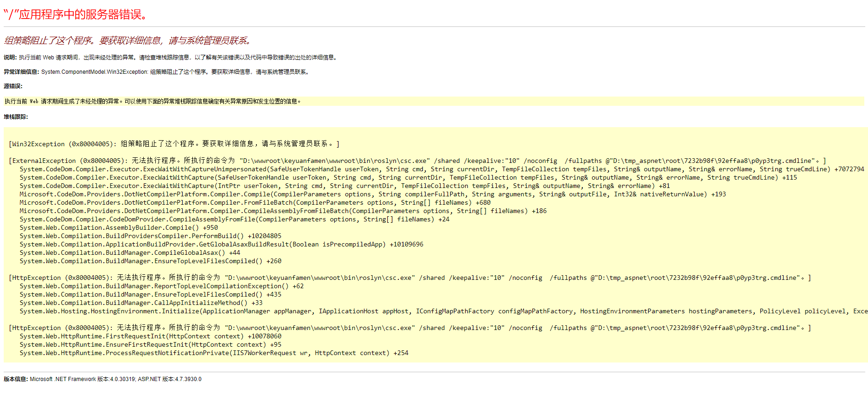Click the AssemblyBuilder.Compile() stack line
Image resolution: width=868 pixels, height=414 pixels.
pos(118,228)
